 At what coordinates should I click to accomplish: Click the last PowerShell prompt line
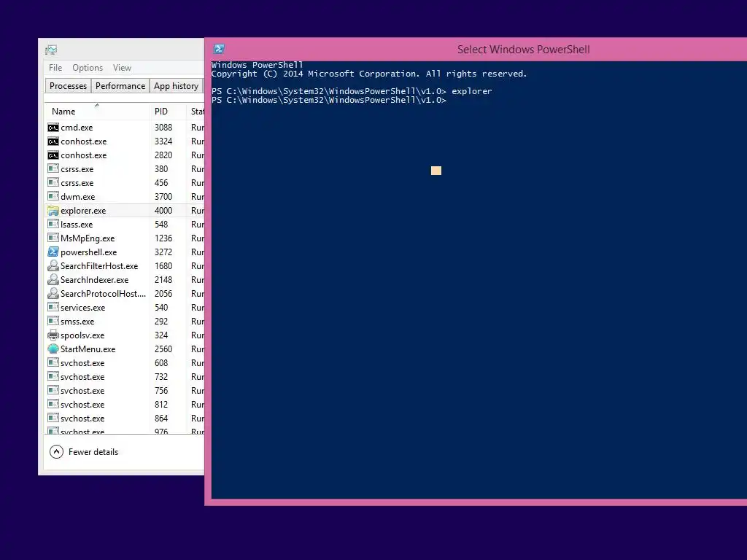click(329, 100)
